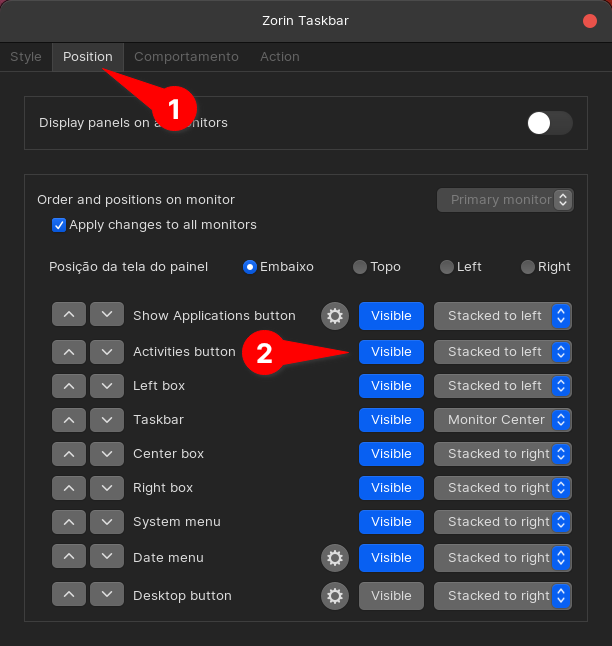Open Show Applications button gear settings
The height and width of the screenshot is (646, 612).
coord(335,316)
